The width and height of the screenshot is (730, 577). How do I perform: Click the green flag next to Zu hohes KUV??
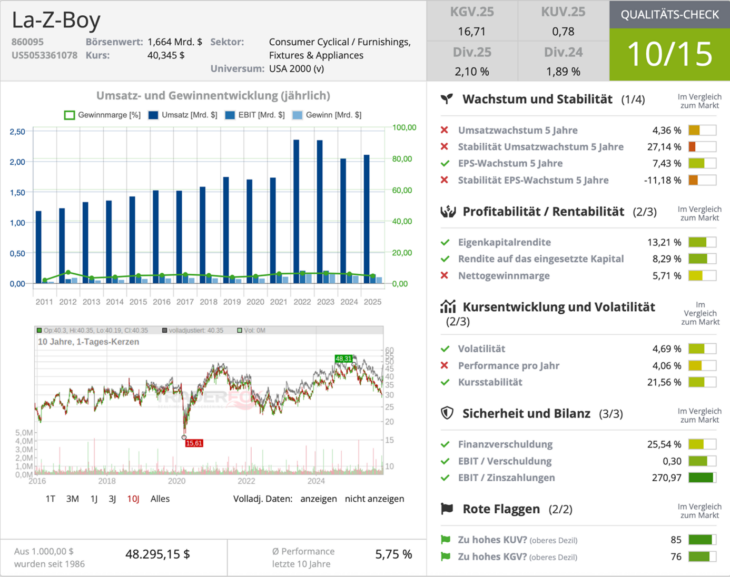click(445, 540)
